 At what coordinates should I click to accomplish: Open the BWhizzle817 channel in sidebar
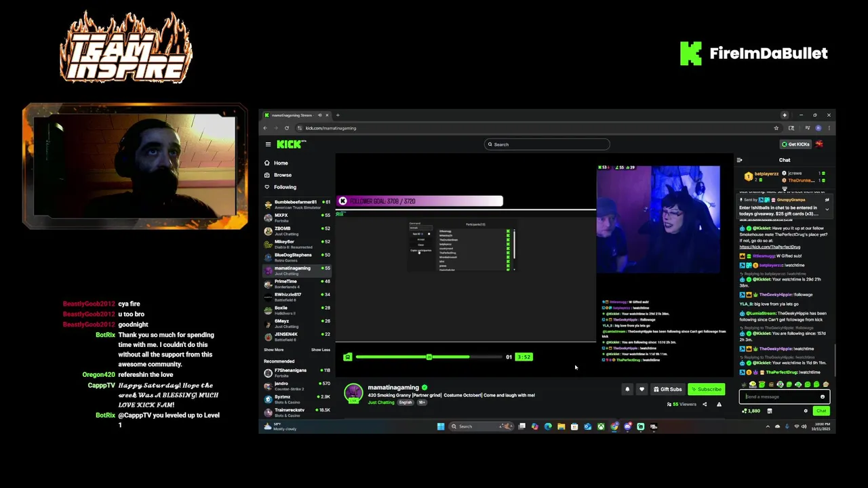pyautogui.click(x=297, y=296)
